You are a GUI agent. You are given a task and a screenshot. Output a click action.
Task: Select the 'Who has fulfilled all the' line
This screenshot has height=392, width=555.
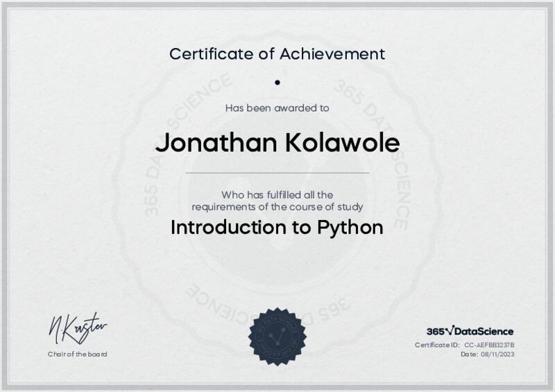pos(277,195)
